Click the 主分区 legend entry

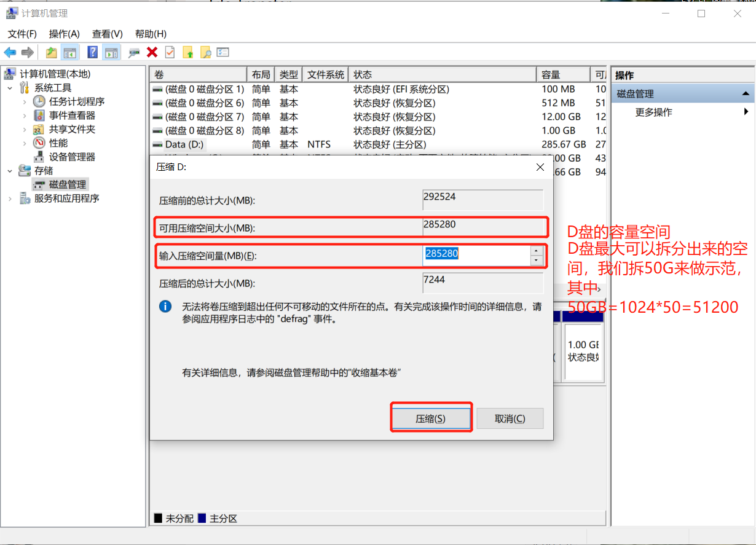218,519
